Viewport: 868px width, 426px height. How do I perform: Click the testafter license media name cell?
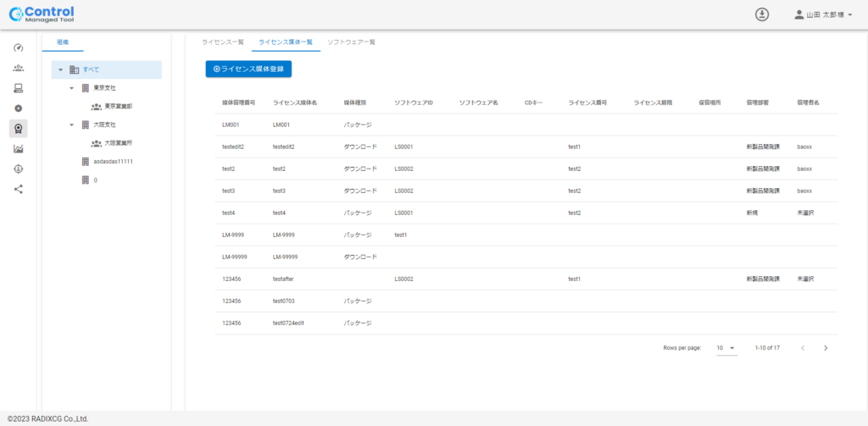[283, 279]
